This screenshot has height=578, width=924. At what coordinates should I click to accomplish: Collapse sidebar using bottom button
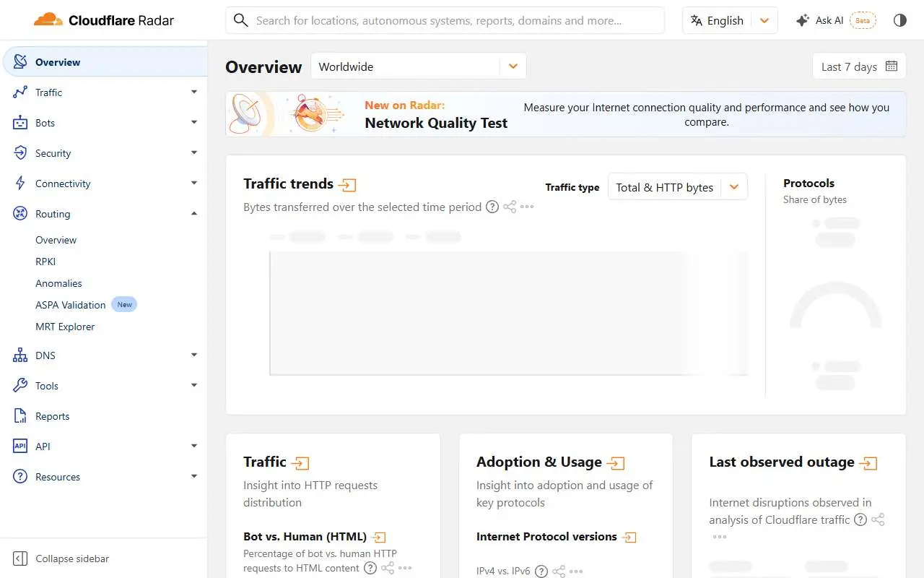click(x=62, y=558)
